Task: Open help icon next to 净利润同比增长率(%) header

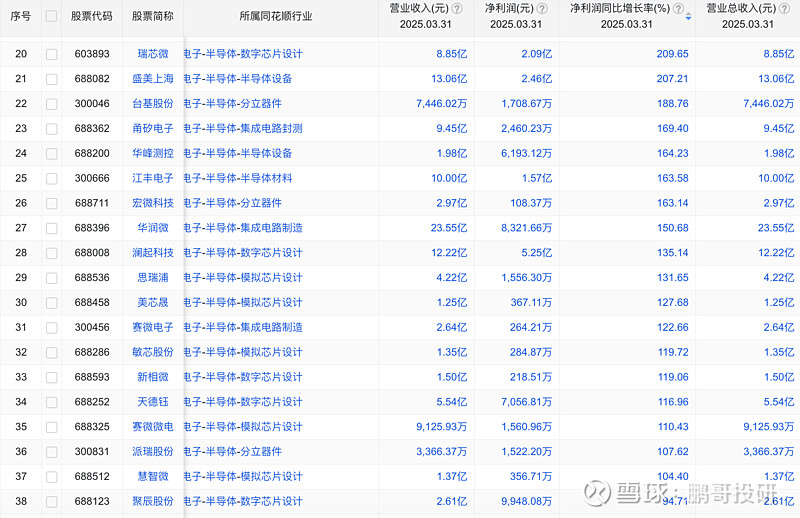Action: [679, 9]
